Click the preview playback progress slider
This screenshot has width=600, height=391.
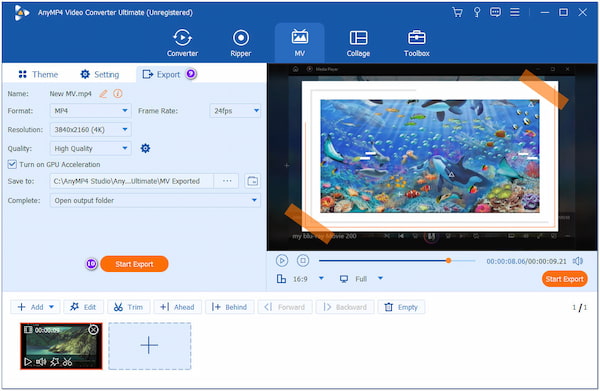397,261
